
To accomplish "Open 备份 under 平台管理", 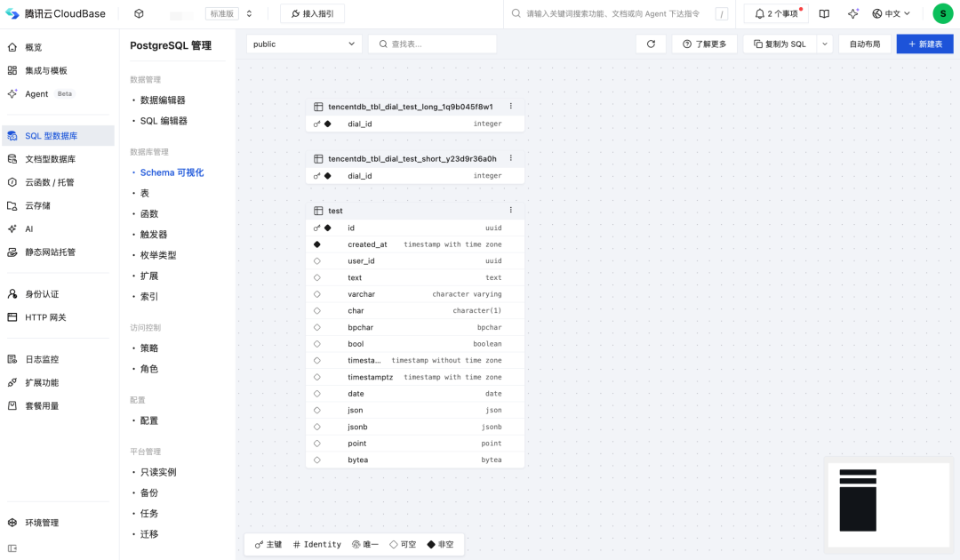I will coord(148,492).
